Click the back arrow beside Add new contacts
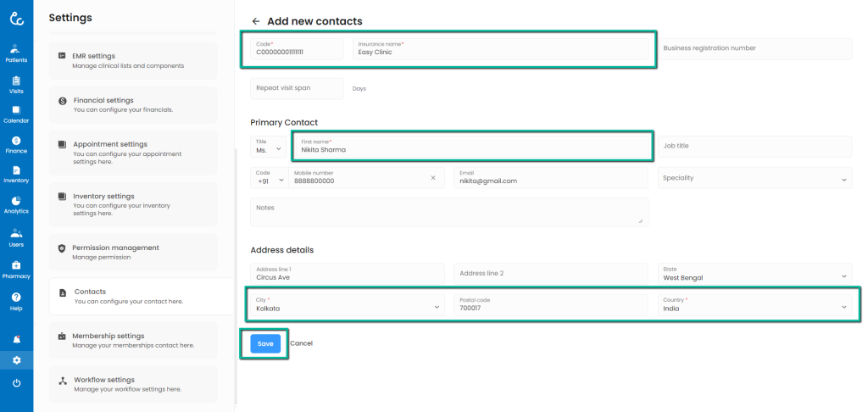 point(256,21)
